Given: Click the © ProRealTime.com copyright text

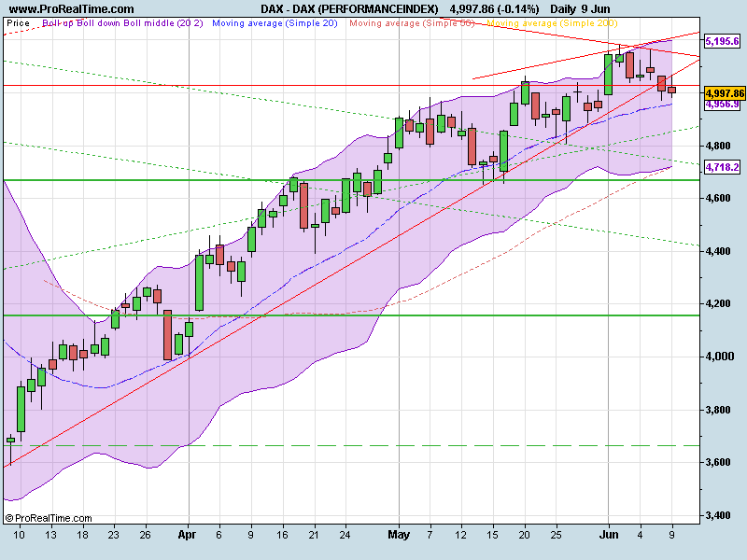Looking at the screenshot, I should tap(49, 518).
